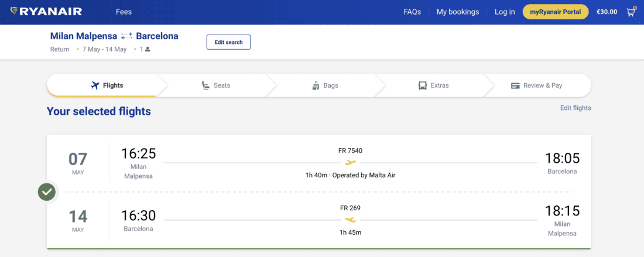
Task: Click the Ryanair harp logo
Action: pos(14,12)
